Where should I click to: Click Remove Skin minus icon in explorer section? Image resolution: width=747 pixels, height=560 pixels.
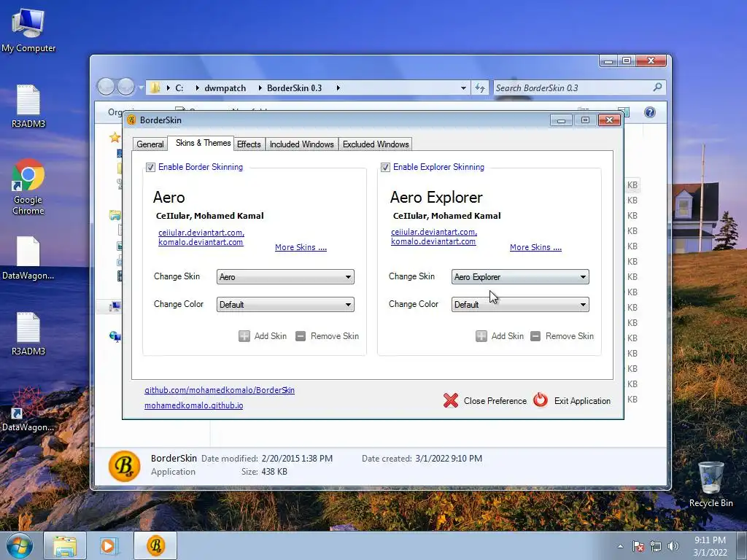(535, 336)
